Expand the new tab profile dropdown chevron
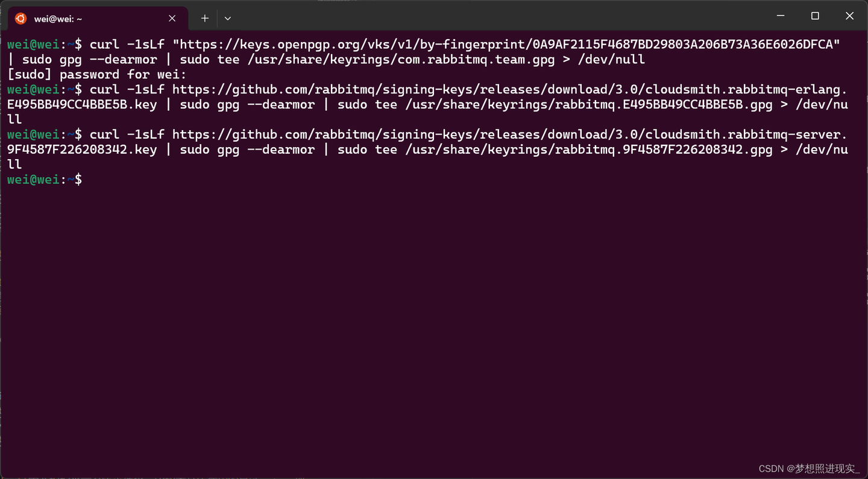Screen dimensions: 868x479 click(228, 19)
